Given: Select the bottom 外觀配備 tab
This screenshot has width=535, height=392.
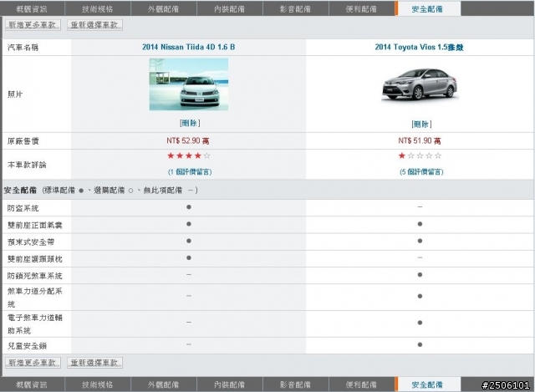Looking at the screenshot, I should coord(164,384).
